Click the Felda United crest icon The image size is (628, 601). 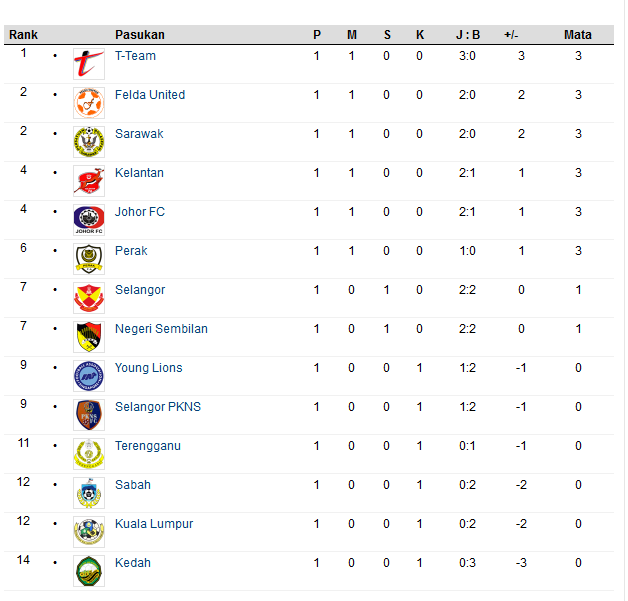(x=89, y=103)
